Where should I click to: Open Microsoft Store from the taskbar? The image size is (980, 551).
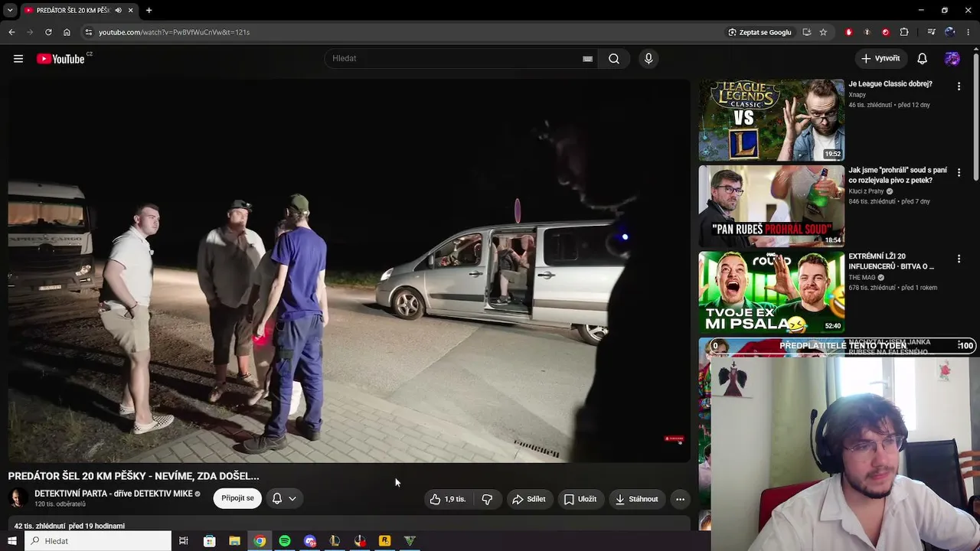(209, 541)
